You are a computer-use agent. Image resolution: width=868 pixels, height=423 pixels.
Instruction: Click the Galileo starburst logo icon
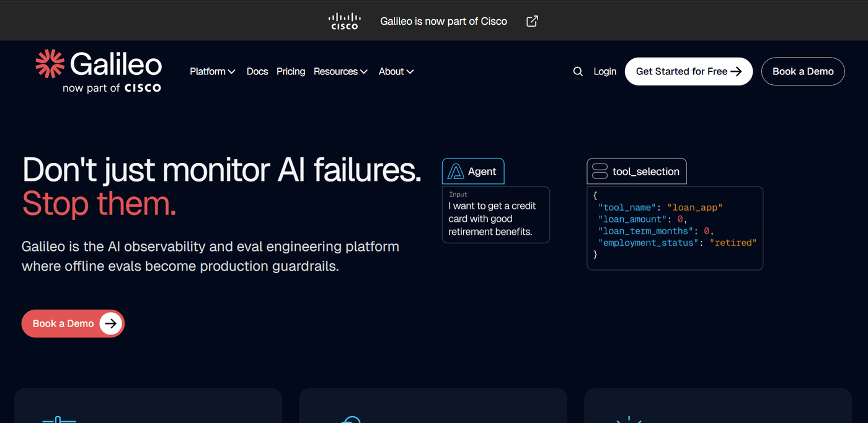(50, 64)
